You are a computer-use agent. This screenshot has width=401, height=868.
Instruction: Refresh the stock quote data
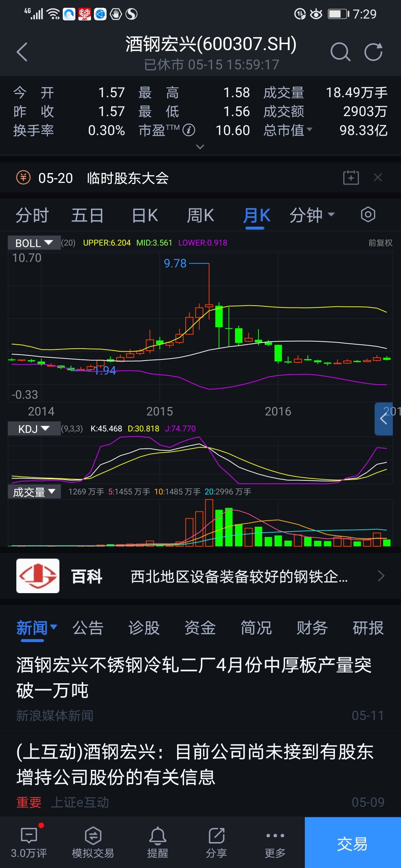coord(373,52)
